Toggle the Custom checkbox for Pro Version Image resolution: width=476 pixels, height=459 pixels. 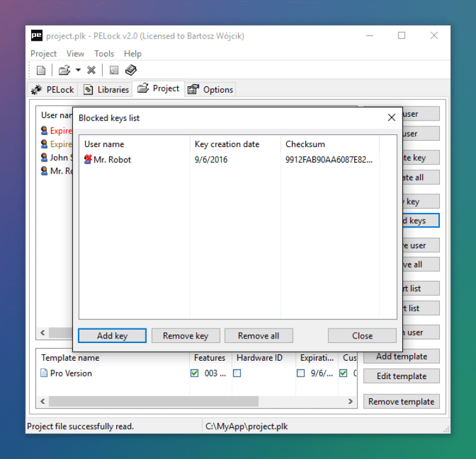[343, 373]
